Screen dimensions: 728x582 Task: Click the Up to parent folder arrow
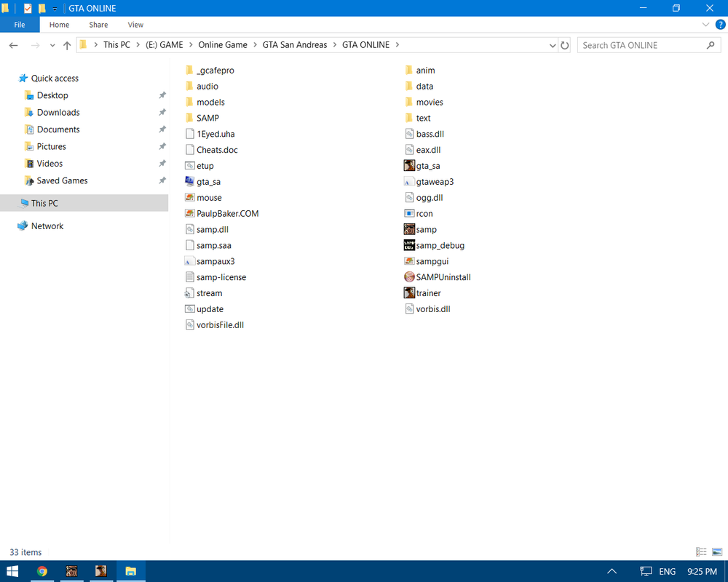(67, 45)
